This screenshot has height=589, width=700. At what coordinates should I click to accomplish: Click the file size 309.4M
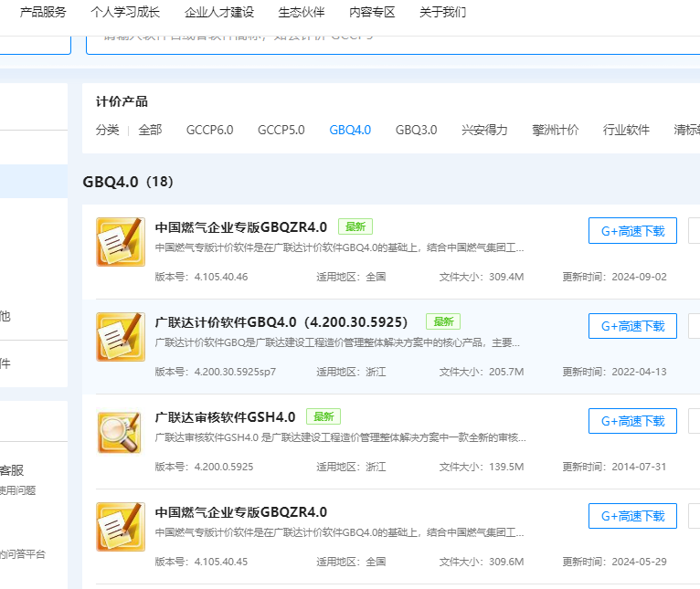pos(506,277)
